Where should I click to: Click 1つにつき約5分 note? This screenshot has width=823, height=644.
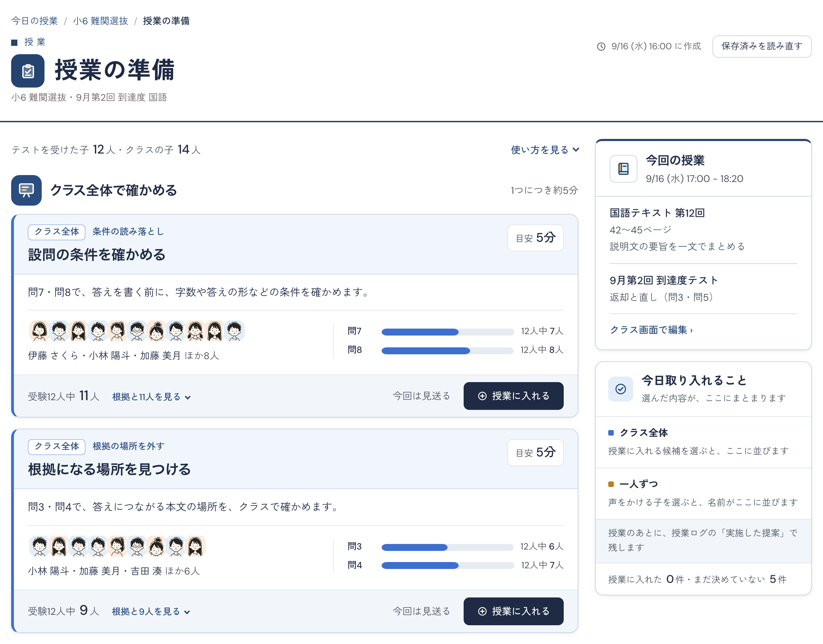544,190
